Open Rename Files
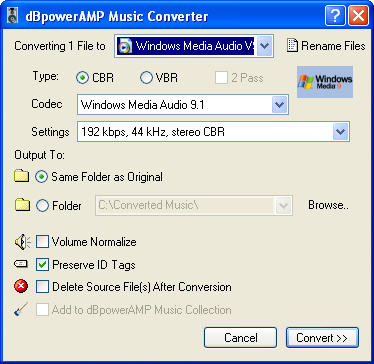The image size is (374, 364). tap(326, 46)
